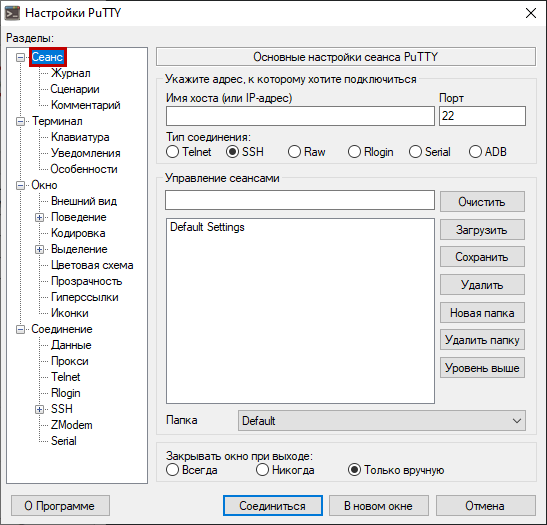The image size is (547, 525).
Task: Click the Новая папка button
Action: click(482, 313)
